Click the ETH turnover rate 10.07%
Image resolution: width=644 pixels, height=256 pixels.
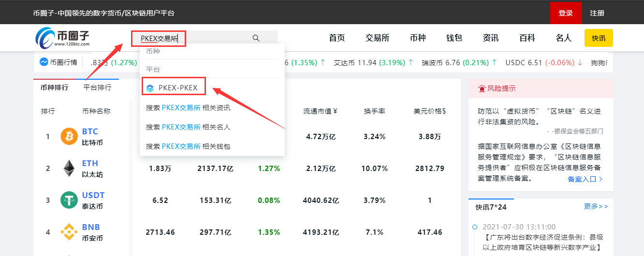[x=375, y=169]
